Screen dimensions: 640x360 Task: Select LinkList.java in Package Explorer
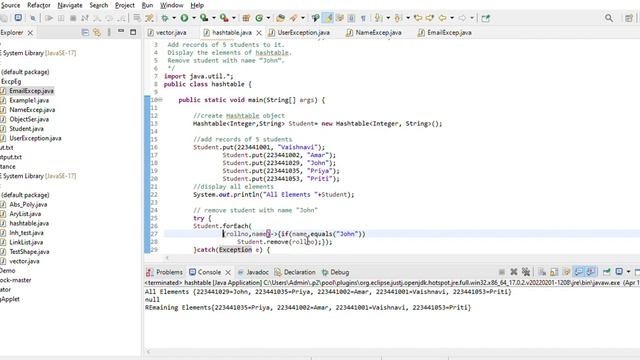[26, 242]
